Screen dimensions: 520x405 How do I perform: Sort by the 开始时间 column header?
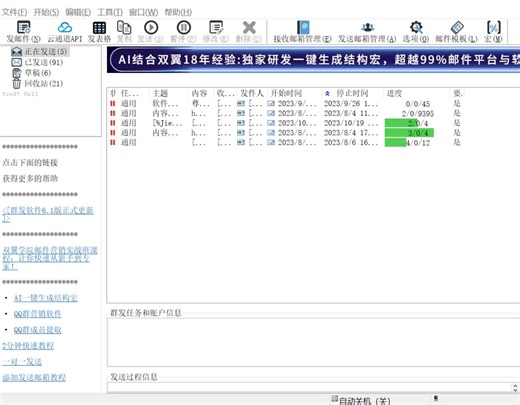tap(286, 93)
